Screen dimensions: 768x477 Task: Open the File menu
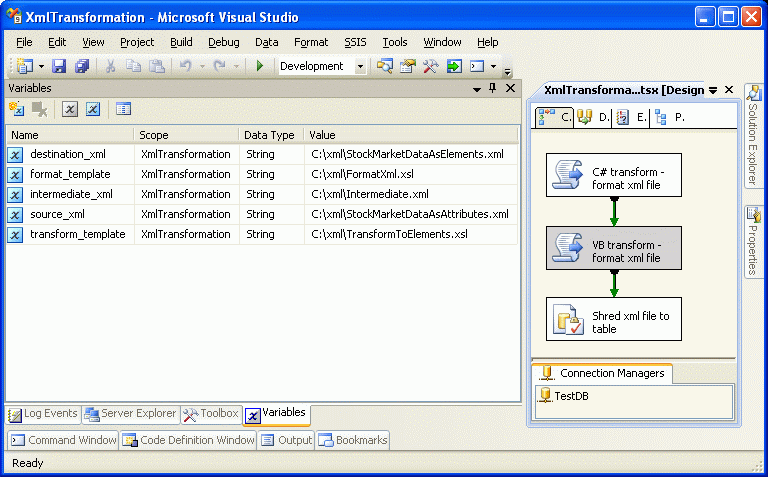click(x=24, y=43)
